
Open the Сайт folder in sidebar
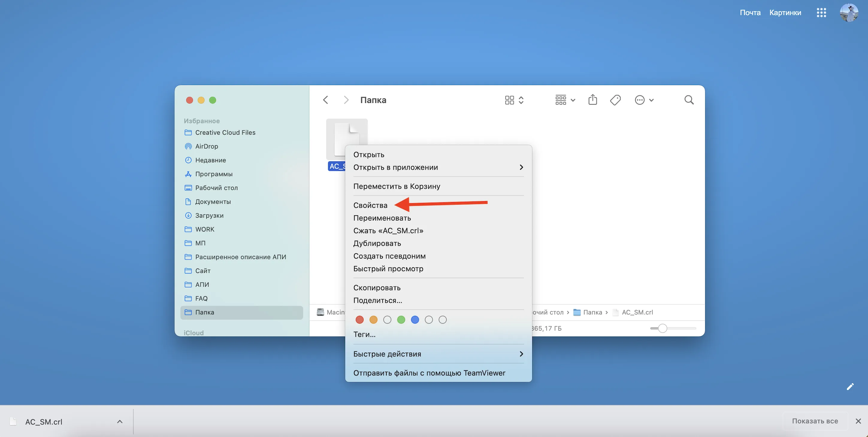[x=242, y=270]
